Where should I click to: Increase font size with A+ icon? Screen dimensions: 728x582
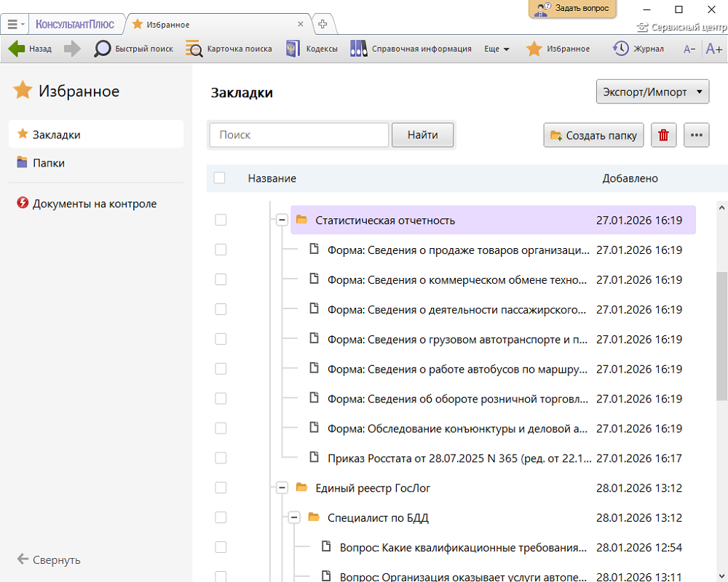click(x=713, y=49)
